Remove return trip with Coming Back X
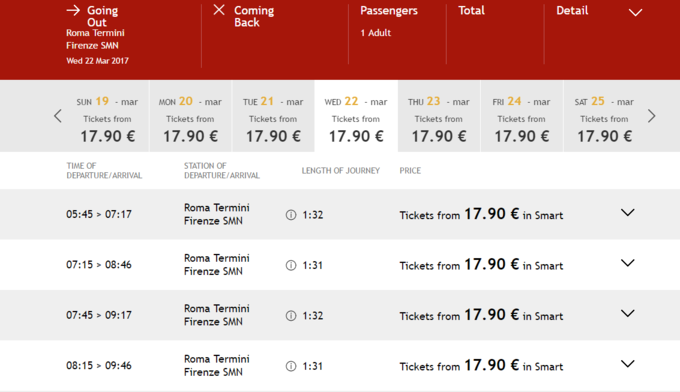The width and height of the screenshot is (680, 392). click(x=219, y=10)
